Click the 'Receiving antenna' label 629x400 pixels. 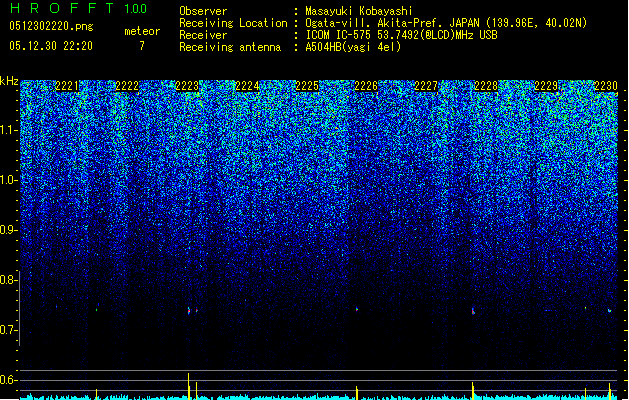pos(230,47)
